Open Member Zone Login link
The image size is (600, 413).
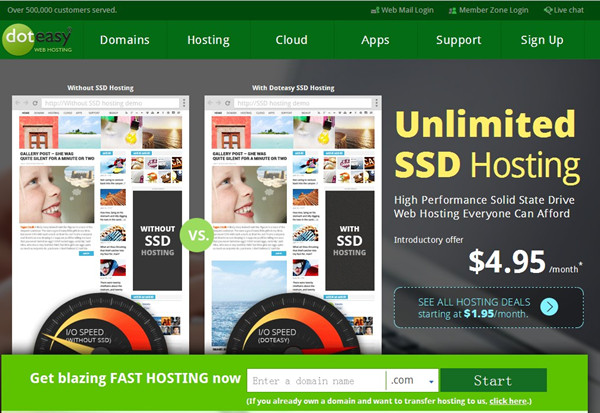494,10
